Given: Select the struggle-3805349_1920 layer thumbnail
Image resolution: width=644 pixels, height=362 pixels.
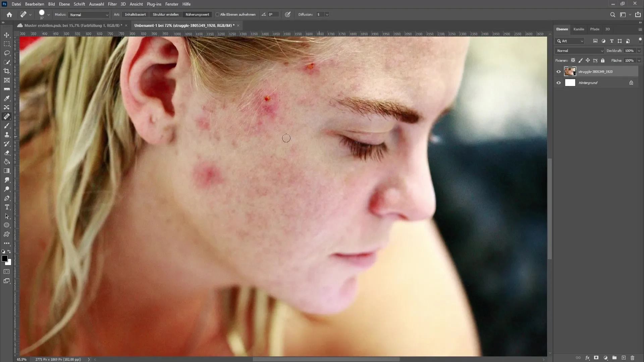Looking at the screenshot, I should 570,71.
